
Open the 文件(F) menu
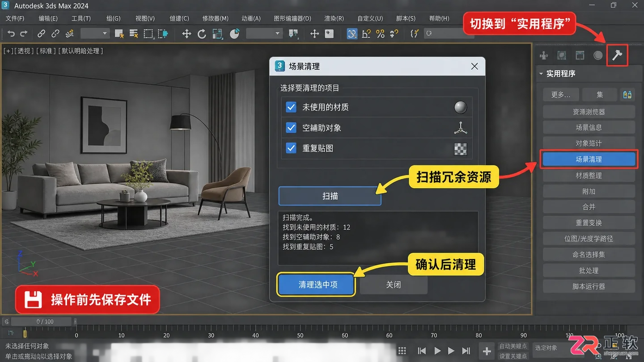[15, 18]
